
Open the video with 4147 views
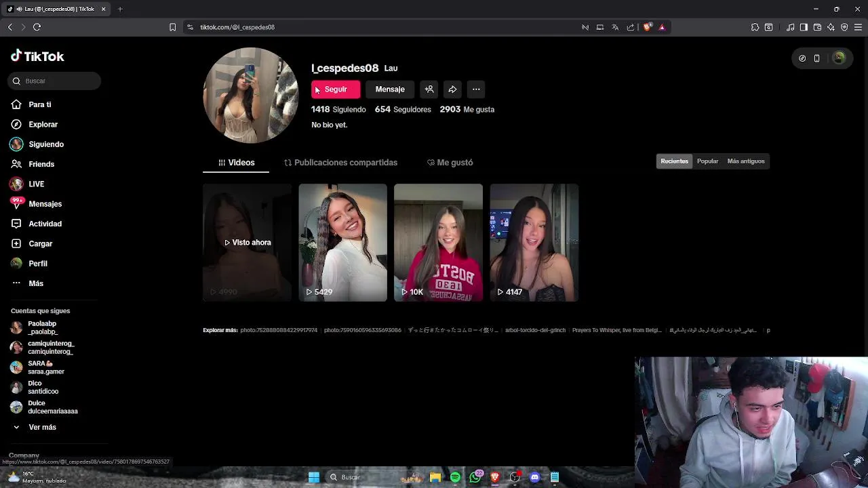534,243
